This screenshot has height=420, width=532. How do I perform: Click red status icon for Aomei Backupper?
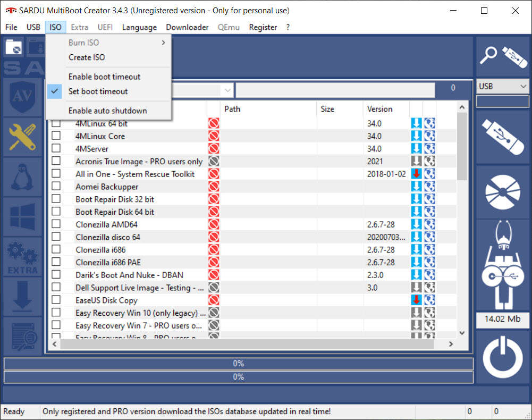[x=214, y=187]
